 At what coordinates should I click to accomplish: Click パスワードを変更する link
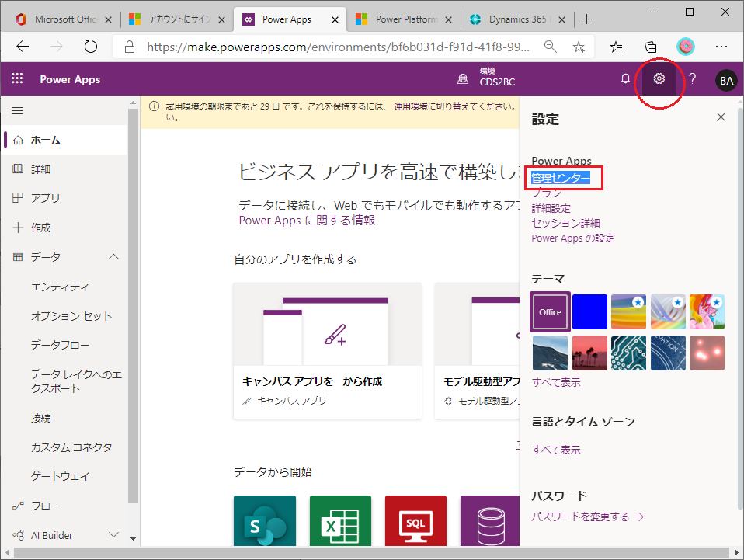(x=587, y=517)
